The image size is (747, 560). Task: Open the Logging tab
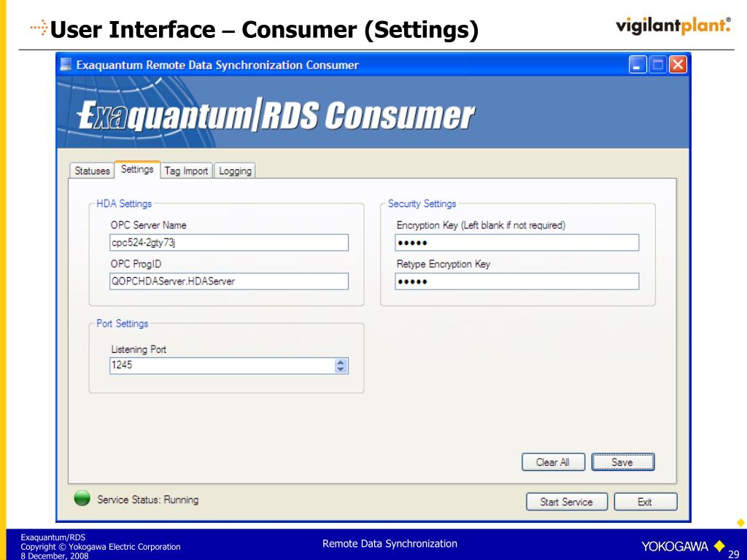click(235, 171)
